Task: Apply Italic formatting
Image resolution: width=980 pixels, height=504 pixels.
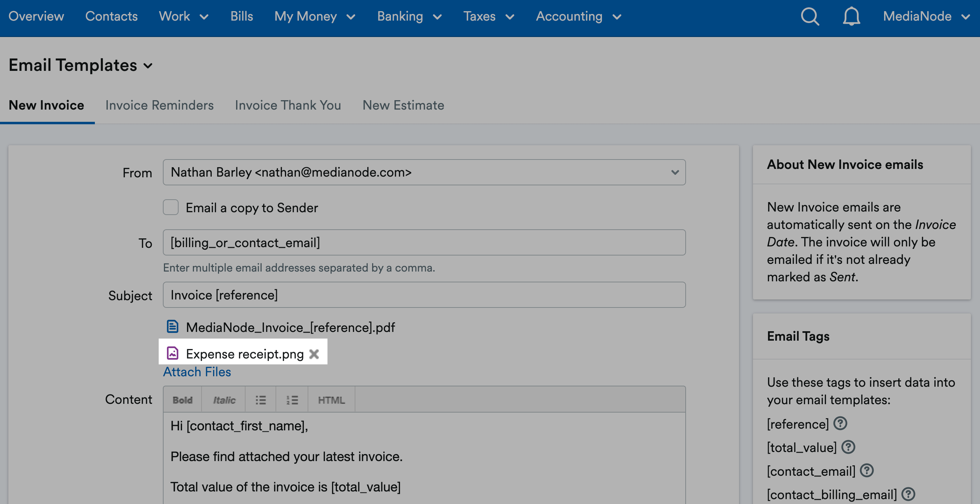Action: click(224, 400)
